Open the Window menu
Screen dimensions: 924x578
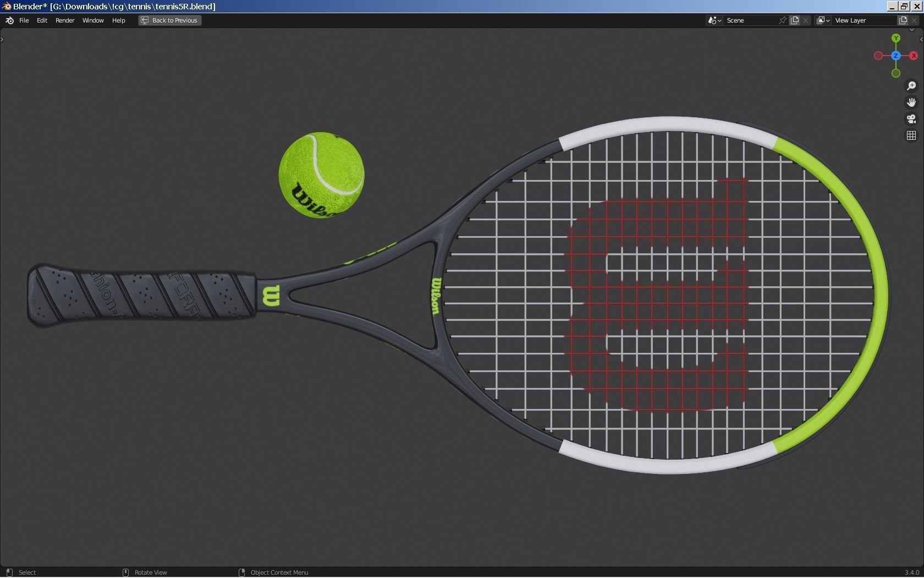tap(93, 20)
